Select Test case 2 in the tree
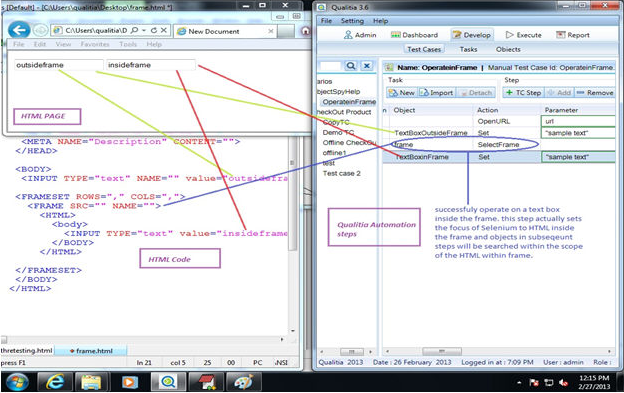This screenshot has height=393, width=624. point(341,173)
